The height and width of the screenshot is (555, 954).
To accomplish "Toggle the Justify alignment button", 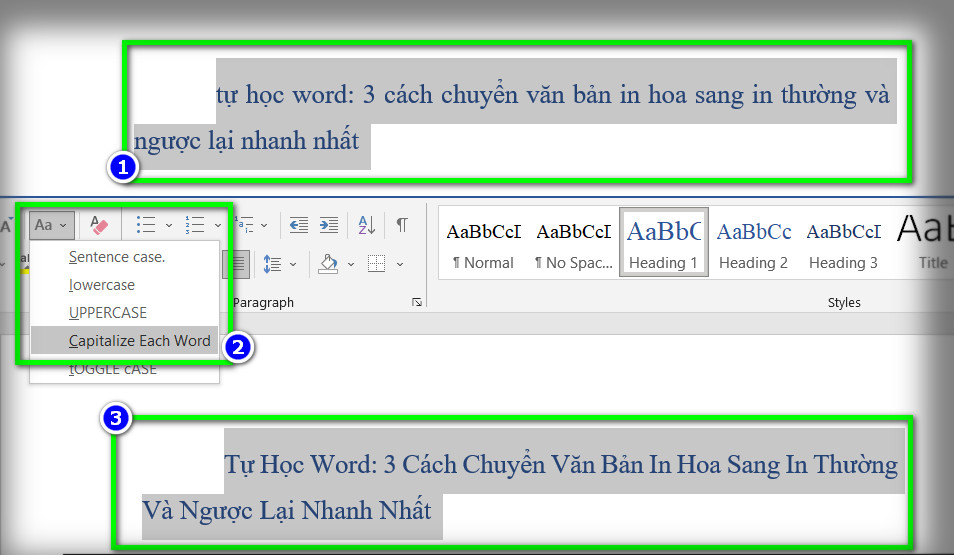I will click(238, 264).
